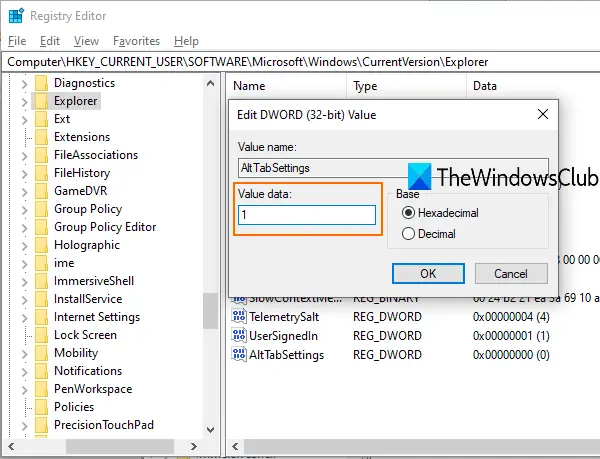The width and height of the screenshot is (600, 459).
Task: Select the FileHistory folder icon
Action: pyautogui.click(x=41, y=173)
